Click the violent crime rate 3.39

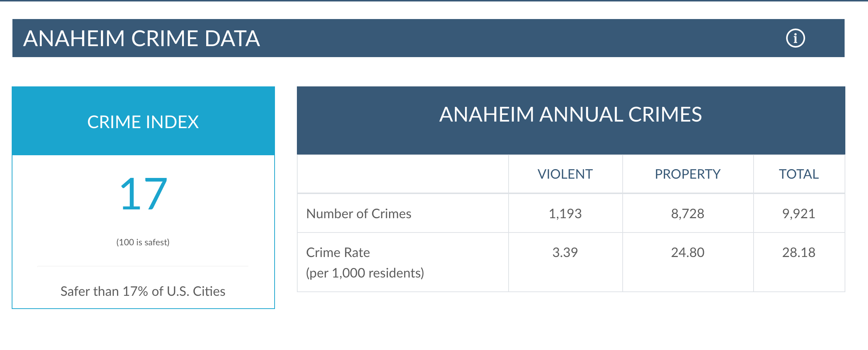tap(565, 252)
